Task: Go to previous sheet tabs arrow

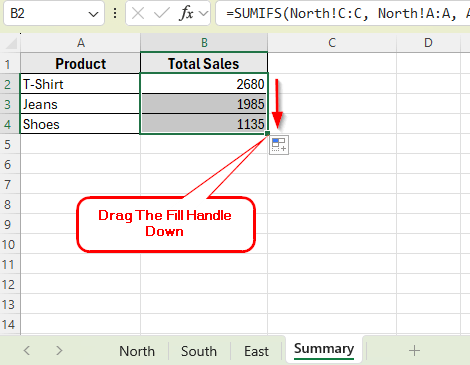Action: click(x=27, y=351)
